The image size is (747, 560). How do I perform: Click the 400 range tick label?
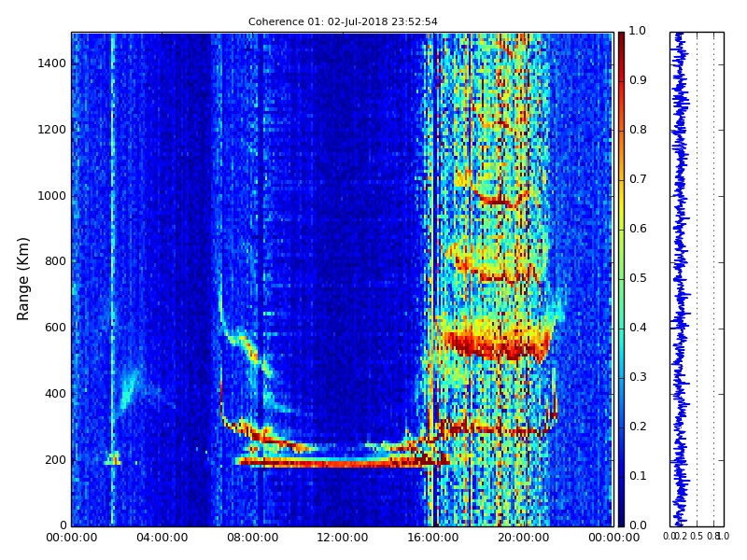(55, 394)
